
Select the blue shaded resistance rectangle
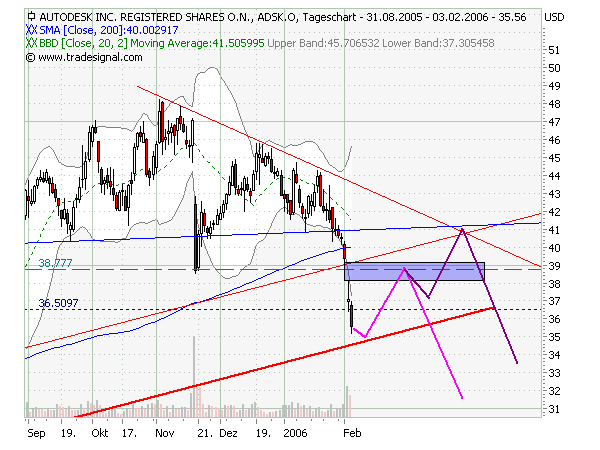tap(415, 271)
